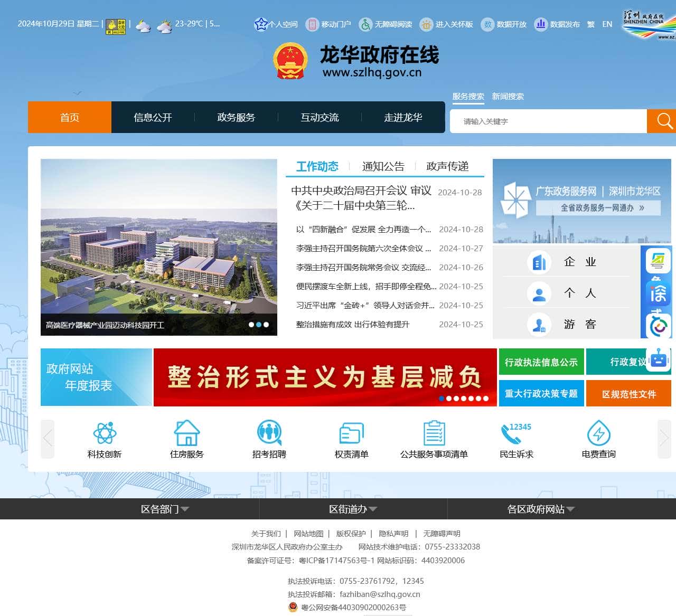Expand the 区街道办 street offices dropdown
Screen dimensions: 676x616
(x=353, y=509)
